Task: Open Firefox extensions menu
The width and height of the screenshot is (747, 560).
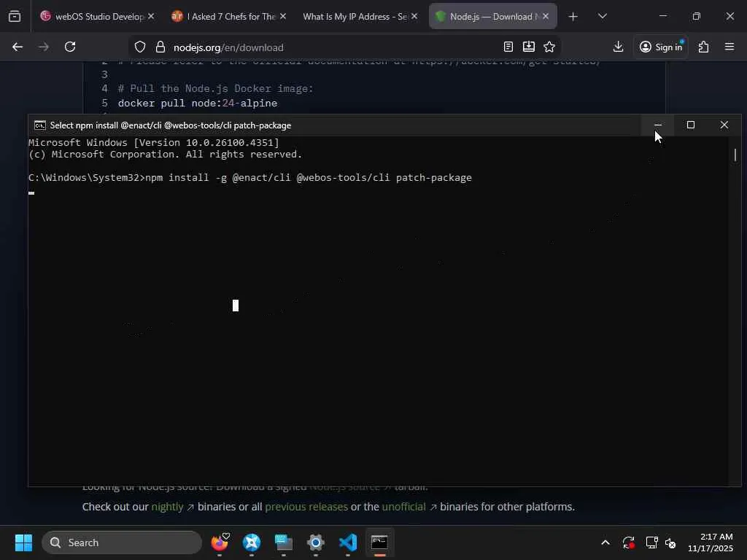Action: pyautogui.click(x=704, y=47)
